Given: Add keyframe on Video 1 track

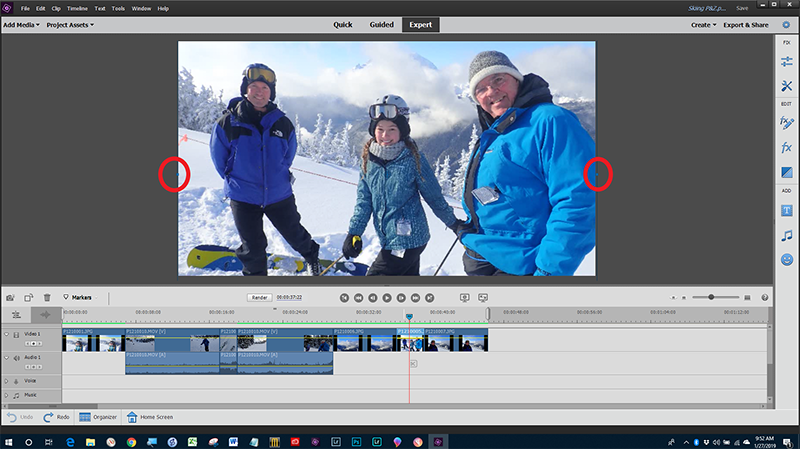Looking at the screenshot, I should pos(34,344).
